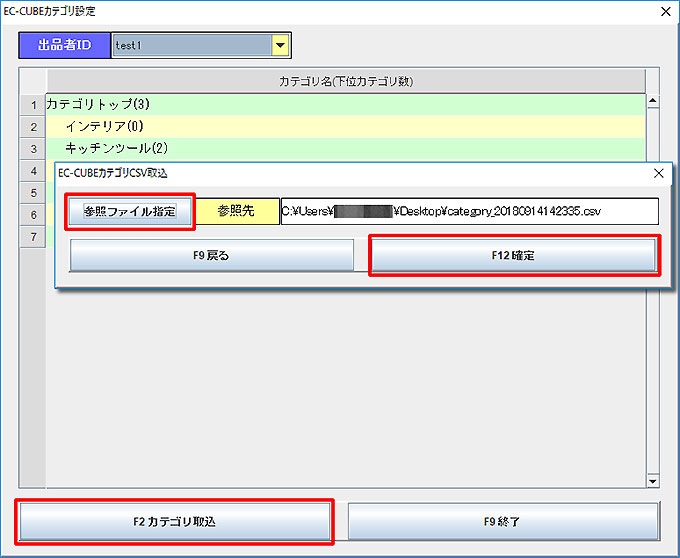Image resolution: width=680 pixels, height=558 pixels.
Task: Click row header number 4
Action: (x=33, y=171)
